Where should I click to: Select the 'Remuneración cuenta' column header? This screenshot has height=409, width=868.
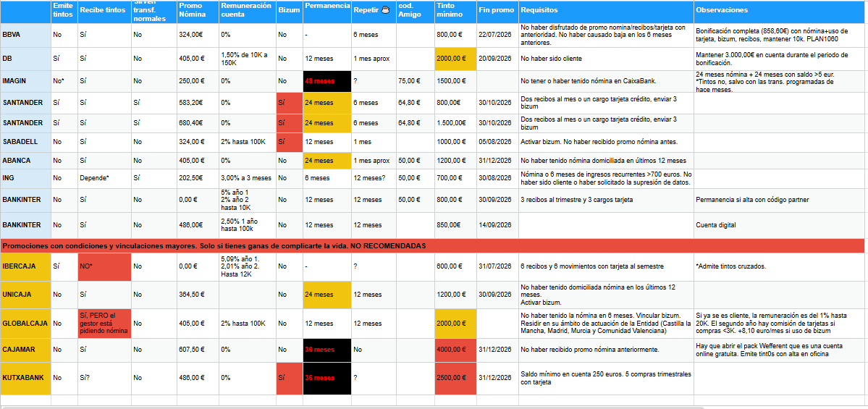tap(248, 11)
